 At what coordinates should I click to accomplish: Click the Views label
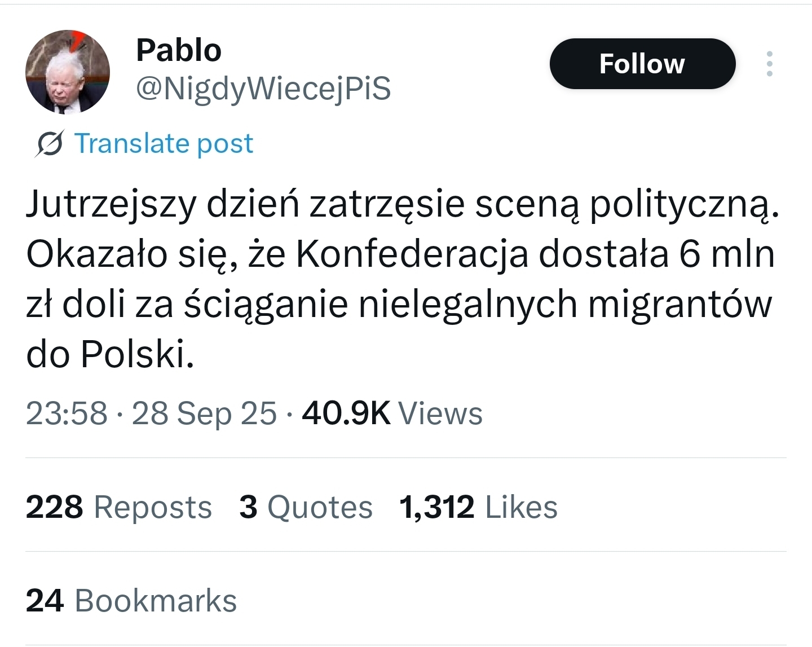440,413
